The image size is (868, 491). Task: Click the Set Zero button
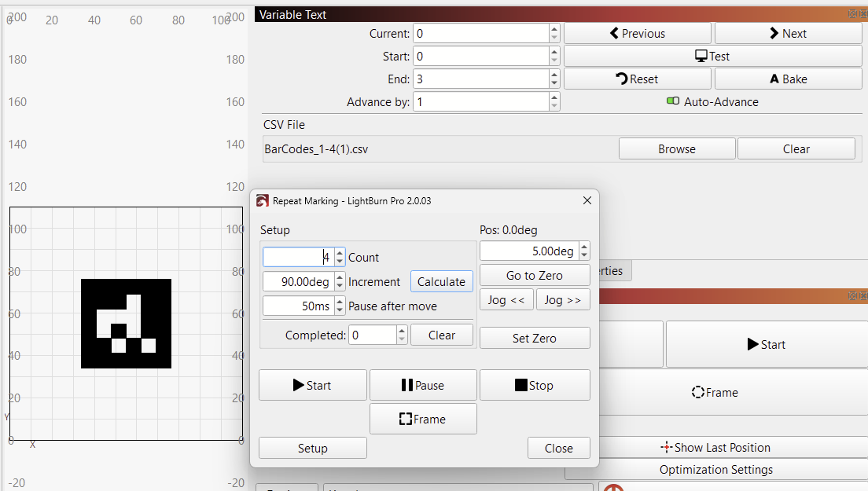click(535, 338)
